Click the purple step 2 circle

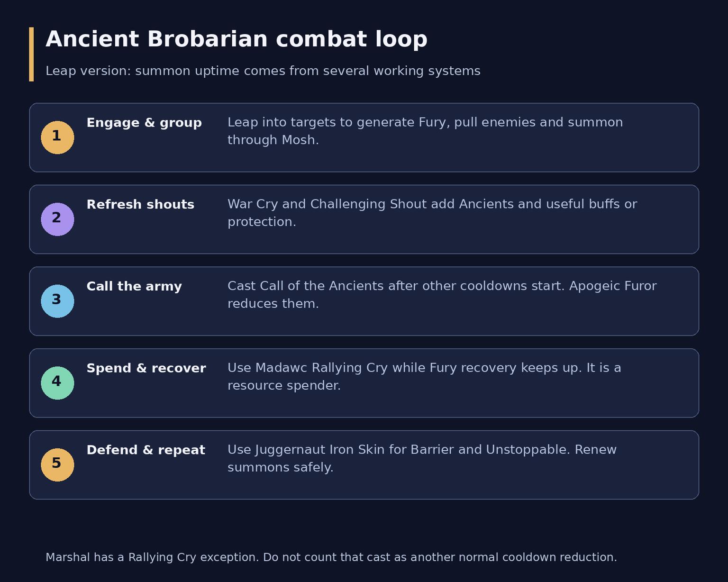(57, 219)
